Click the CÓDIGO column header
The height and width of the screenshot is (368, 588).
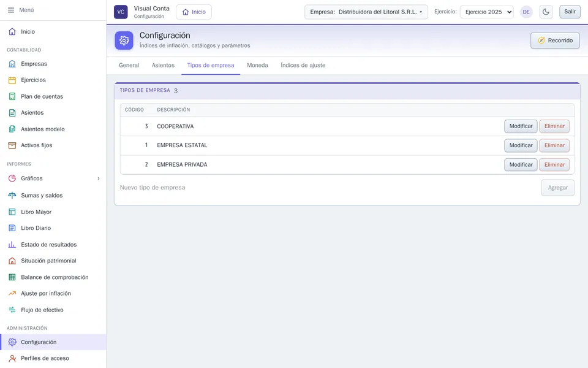(x=134, y=110)
